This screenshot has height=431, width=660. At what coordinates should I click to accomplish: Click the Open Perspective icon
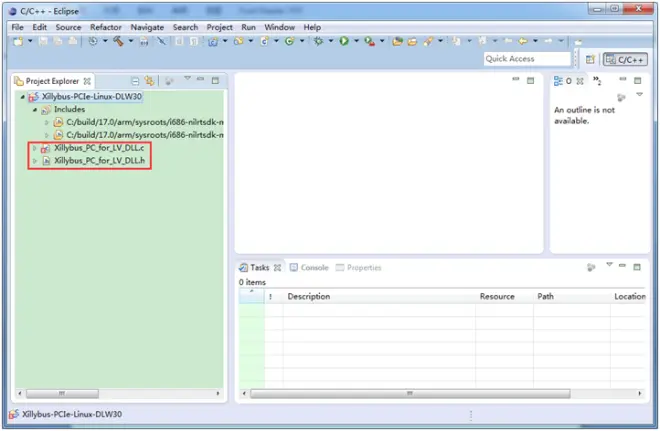pos(590,59)
